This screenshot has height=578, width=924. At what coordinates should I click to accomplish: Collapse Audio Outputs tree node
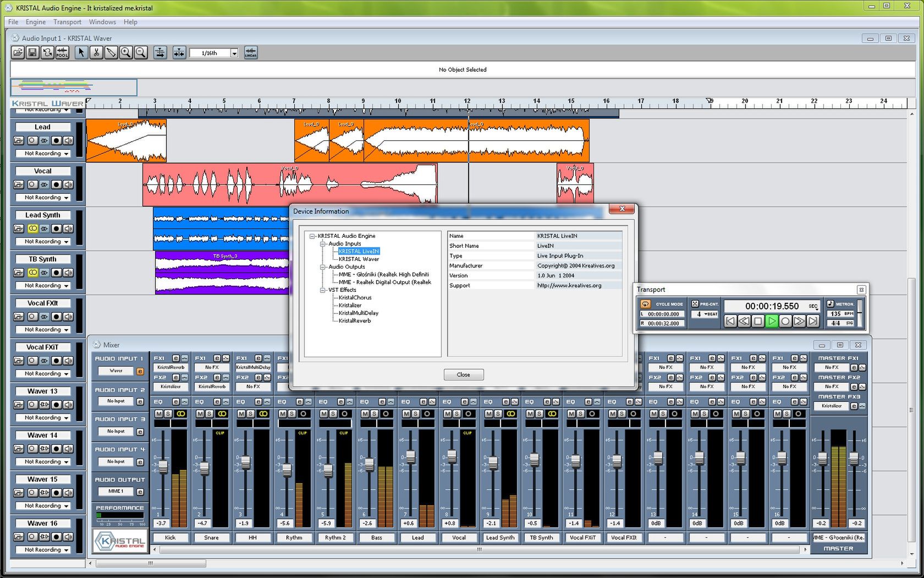tap(323, 267)
